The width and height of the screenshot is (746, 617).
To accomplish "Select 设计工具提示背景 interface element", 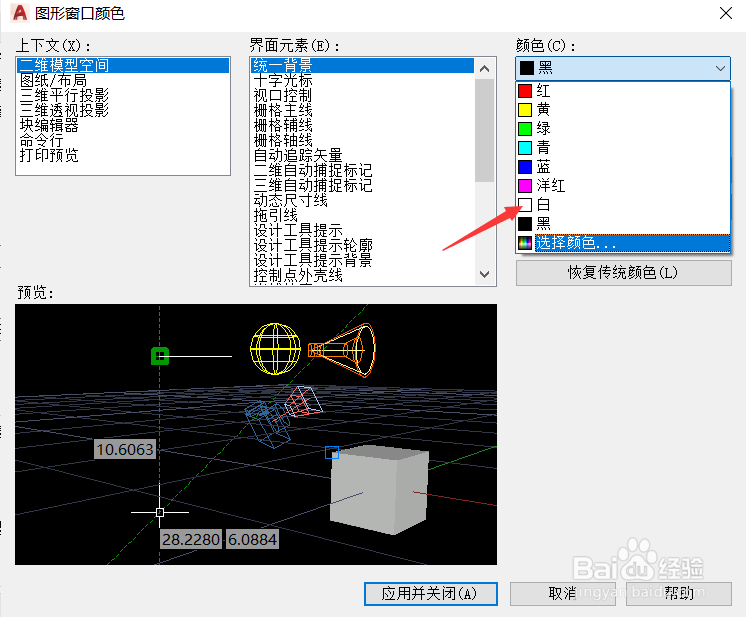I will [x=362, y=260].
